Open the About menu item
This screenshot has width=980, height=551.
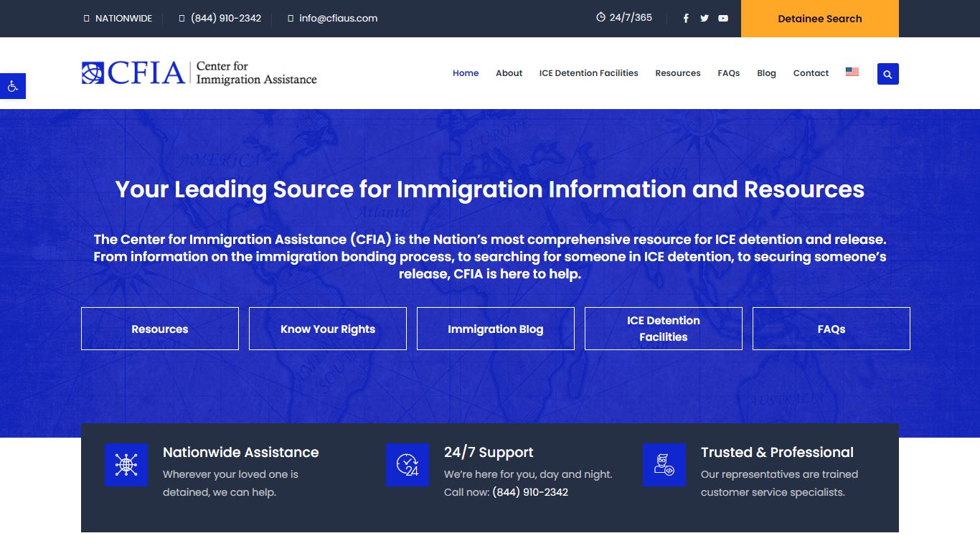[x=509, y=73]
